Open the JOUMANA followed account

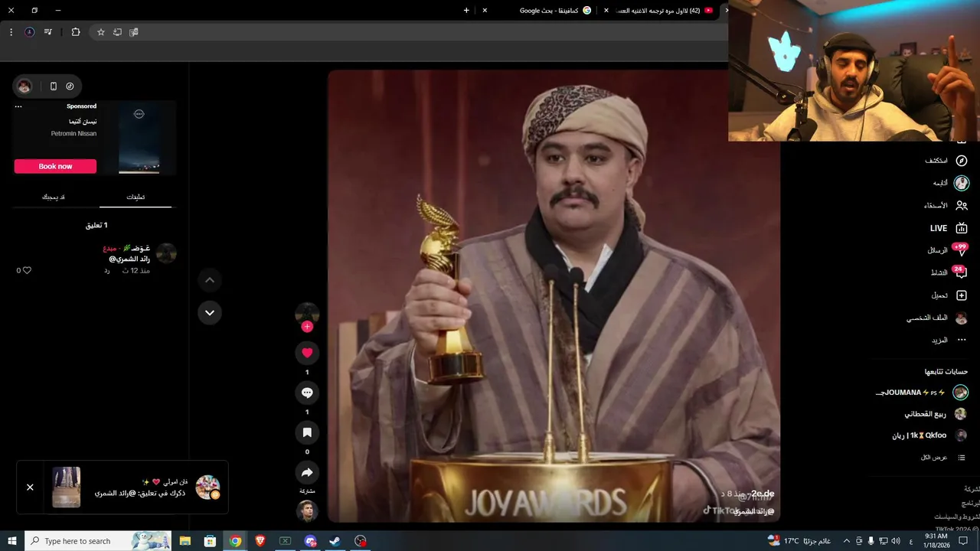(x=922, y=393)
